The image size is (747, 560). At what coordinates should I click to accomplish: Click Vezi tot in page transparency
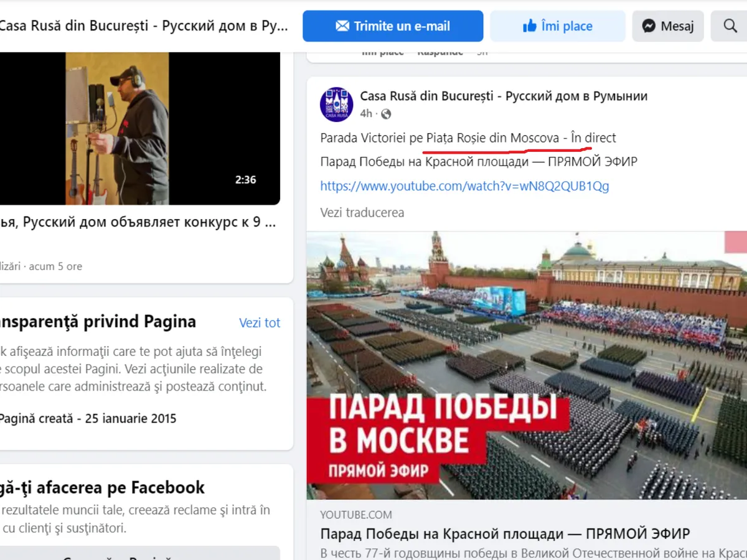click(x=260, y=323)
